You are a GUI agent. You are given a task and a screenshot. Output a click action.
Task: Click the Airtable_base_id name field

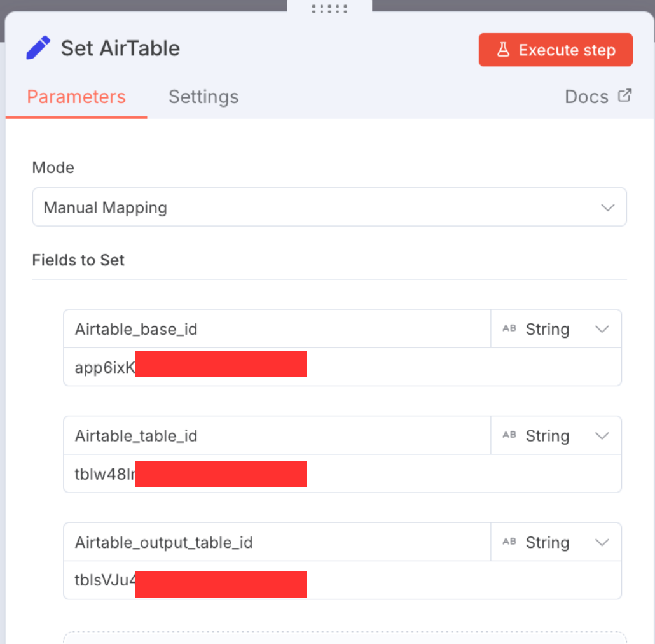point(277,329)
